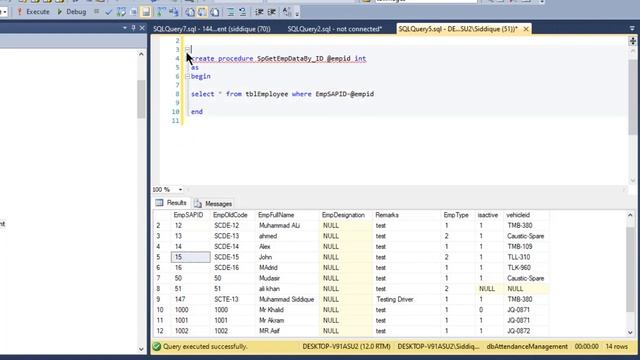Image resolution: width=640 pixels, height=360 pixels.
Task: Select the JQ-0872 vehicleid cell
Action: [526, 331]
